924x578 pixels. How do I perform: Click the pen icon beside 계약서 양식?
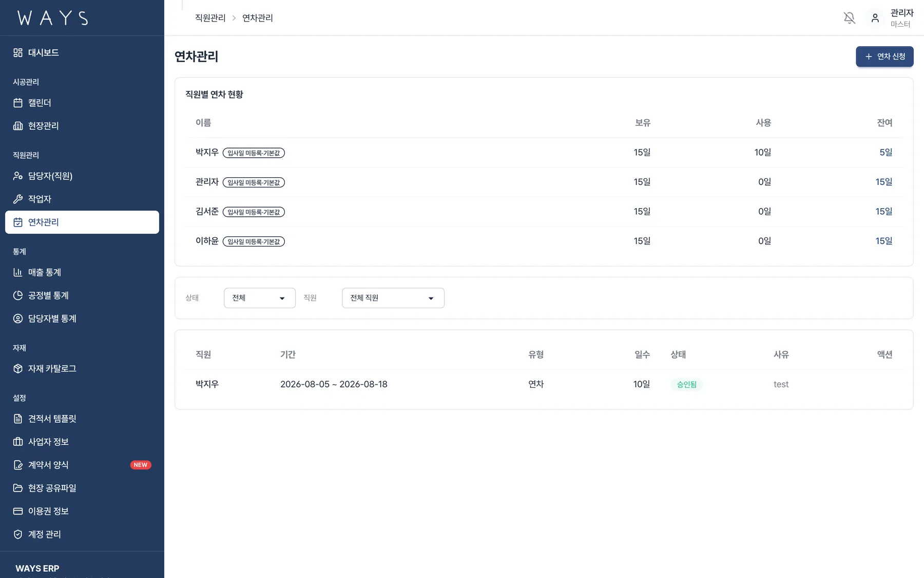(18, 465)
